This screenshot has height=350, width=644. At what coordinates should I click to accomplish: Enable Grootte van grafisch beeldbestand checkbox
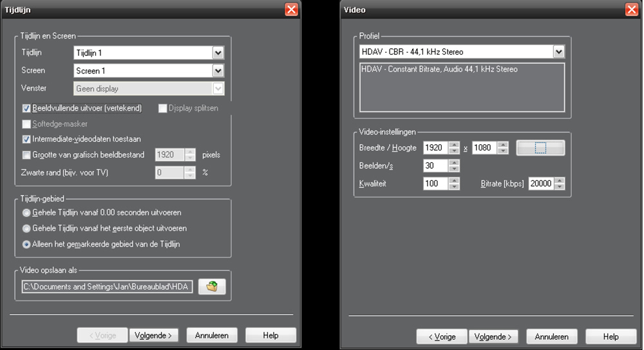[x=26, y=154]
